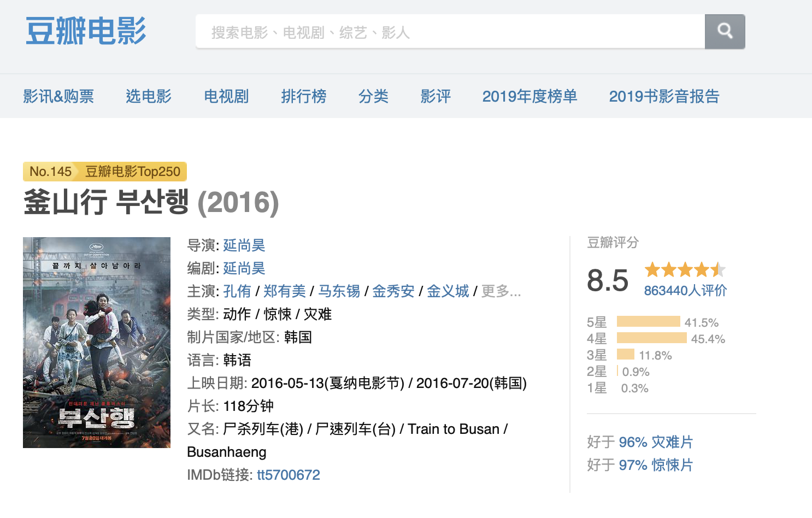Open actor 孔侑 profile link
Screen dimensions: 812x518
(x=237, y=291)
